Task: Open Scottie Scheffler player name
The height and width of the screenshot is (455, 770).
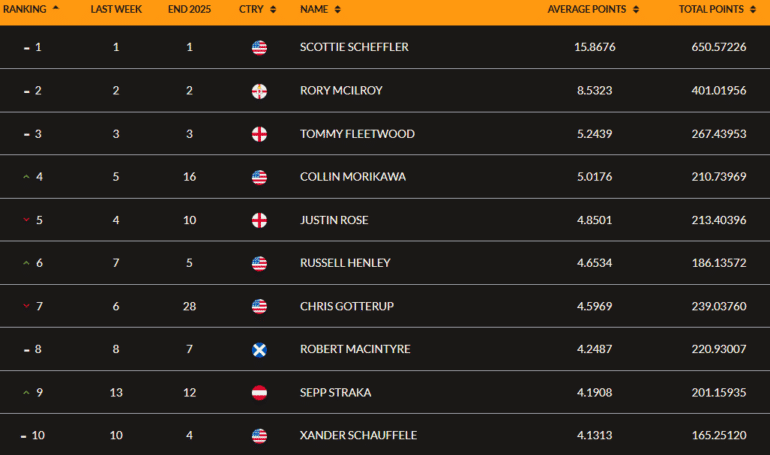Action: pyautogui.click(x=354, y=47)
